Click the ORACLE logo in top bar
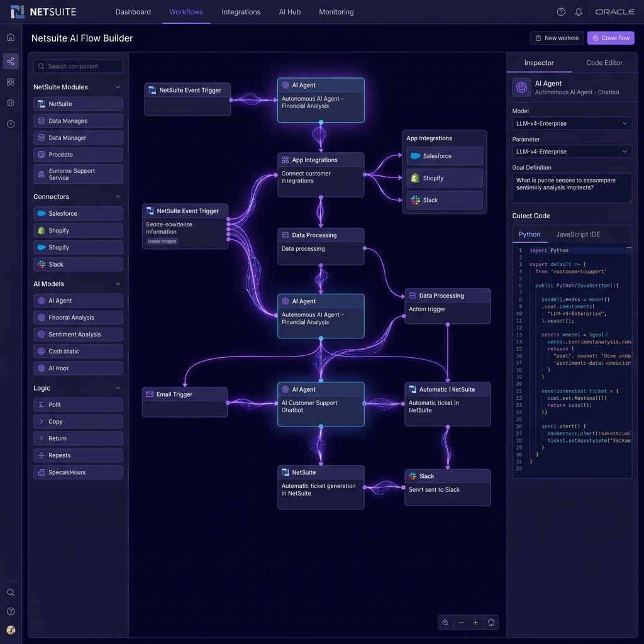 (x=614, y=12)
